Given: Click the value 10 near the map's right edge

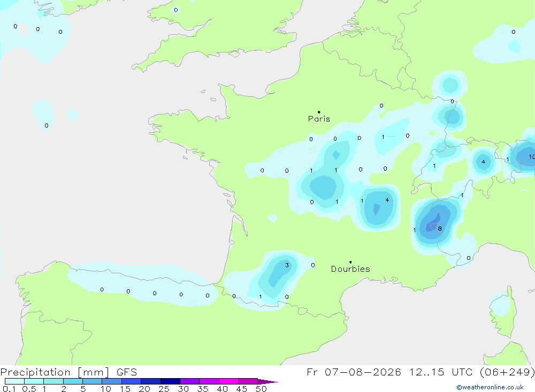Looking at the screenshot, I should [532, 157].
